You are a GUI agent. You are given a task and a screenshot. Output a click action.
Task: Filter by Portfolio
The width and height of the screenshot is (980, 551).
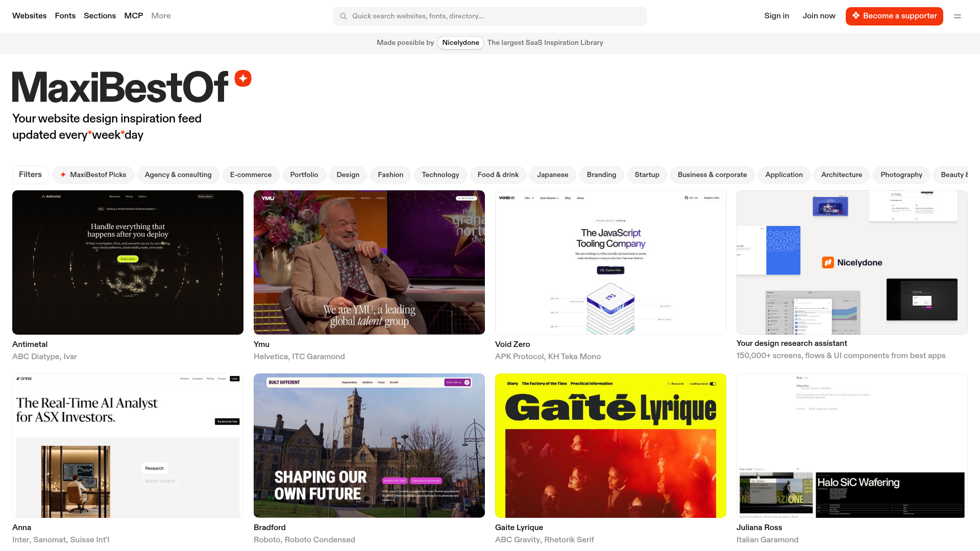[x=304, y=174]
